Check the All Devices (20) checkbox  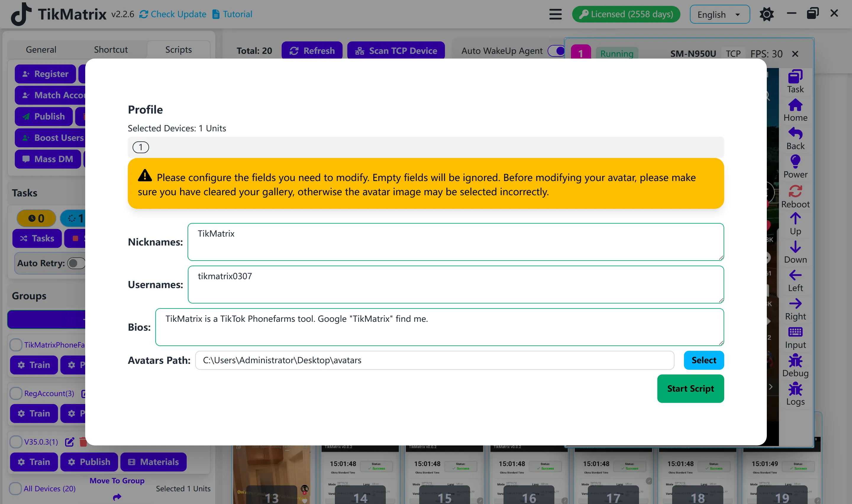point(15,488)
